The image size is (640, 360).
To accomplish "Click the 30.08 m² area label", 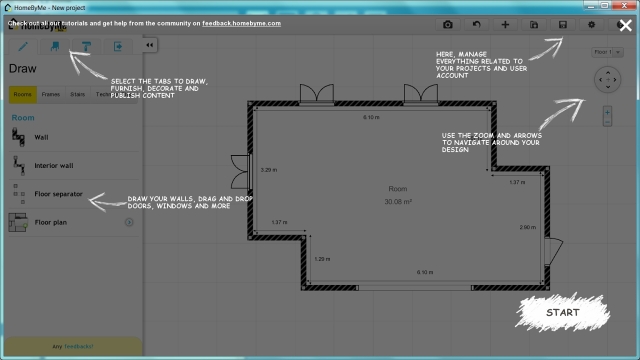I will click(398, 202).
